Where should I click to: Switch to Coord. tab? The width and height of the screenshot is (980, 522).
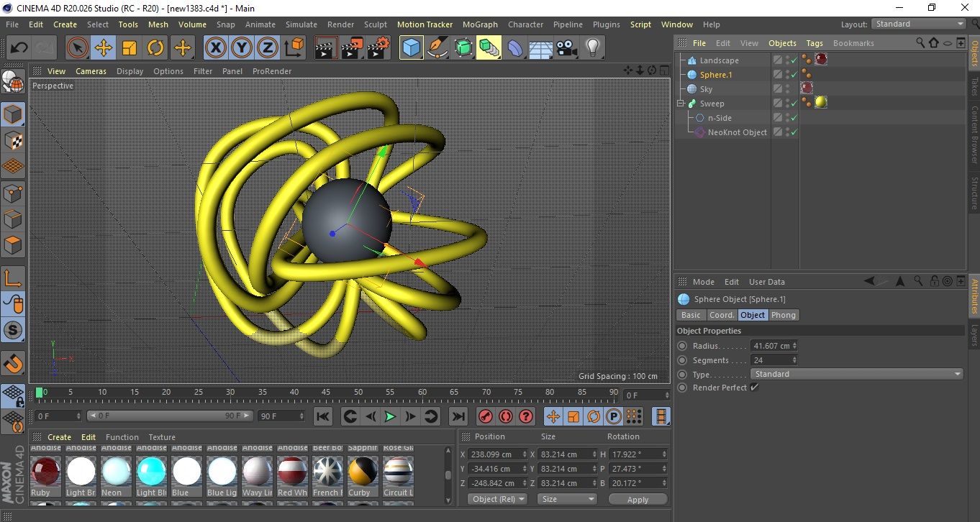point(722,315)
